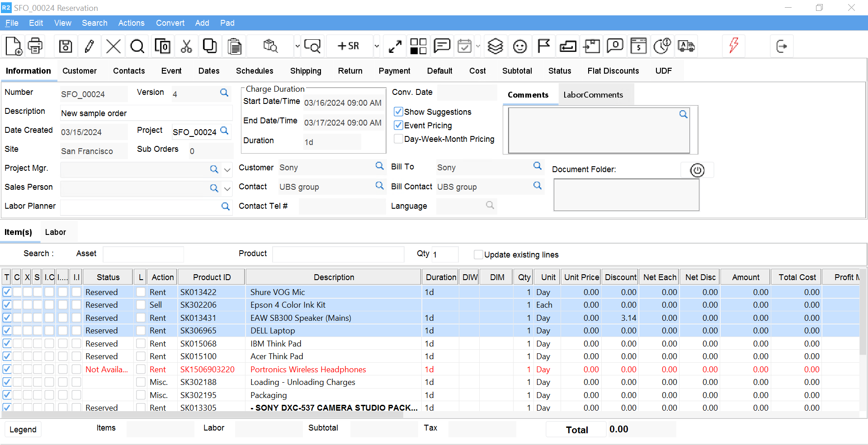Click the Product search input field
Screen dimensions: 868x445
(x=338, y=254)
